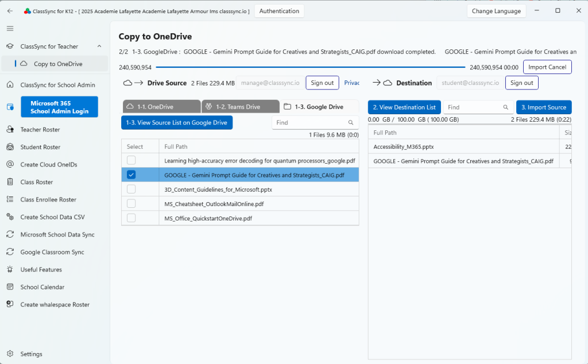
Task: Click the Useful Features lightbulb icon
Action: pos(10,269)
